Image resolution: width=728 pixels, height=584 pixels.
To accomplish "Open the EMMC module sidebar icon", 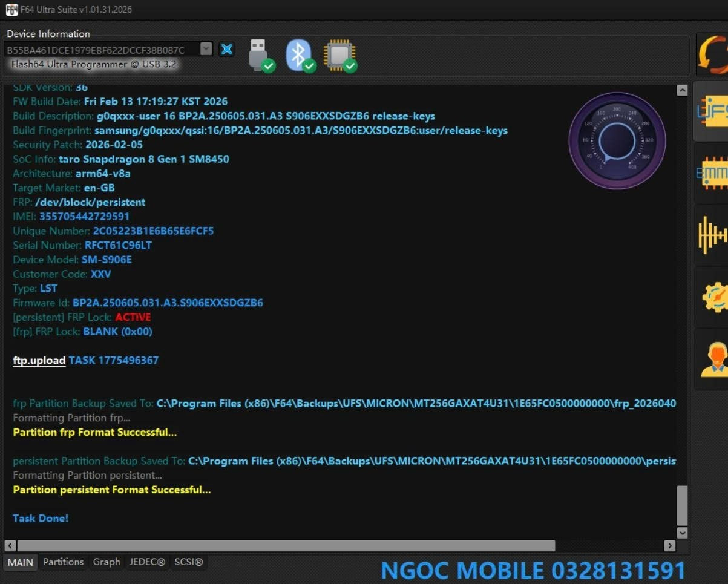I will 712,174.
